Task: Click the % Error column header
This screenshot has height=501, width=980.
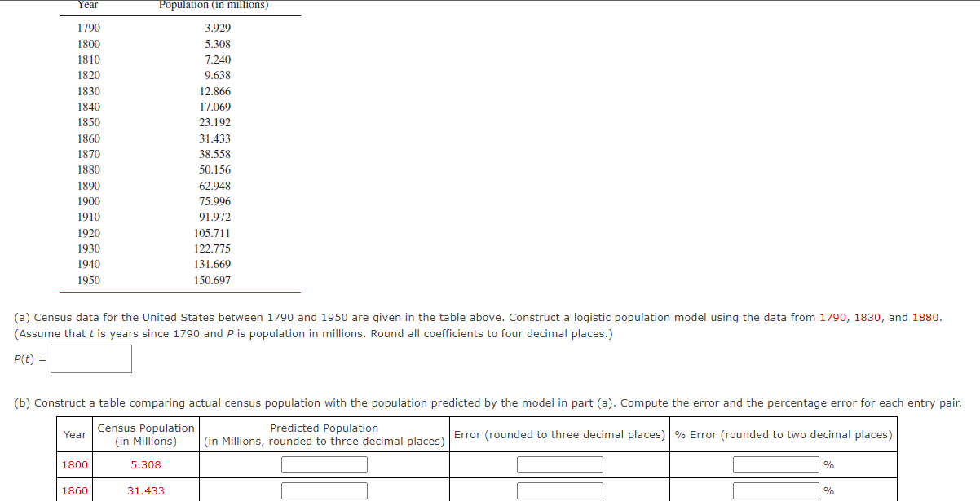Action: click(x=784, y=434)
